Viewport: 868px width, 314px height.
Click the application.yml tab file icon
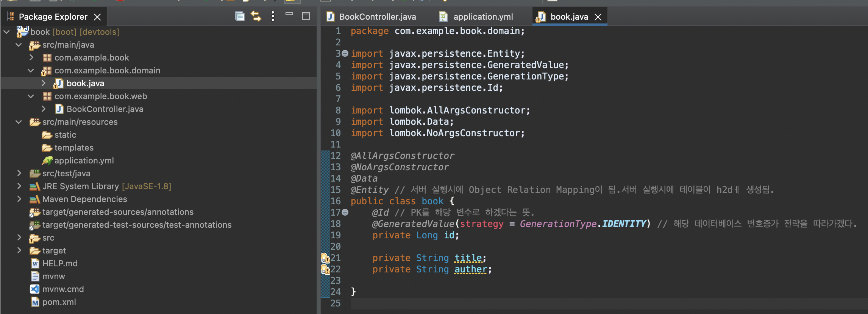tap(443, 17)
